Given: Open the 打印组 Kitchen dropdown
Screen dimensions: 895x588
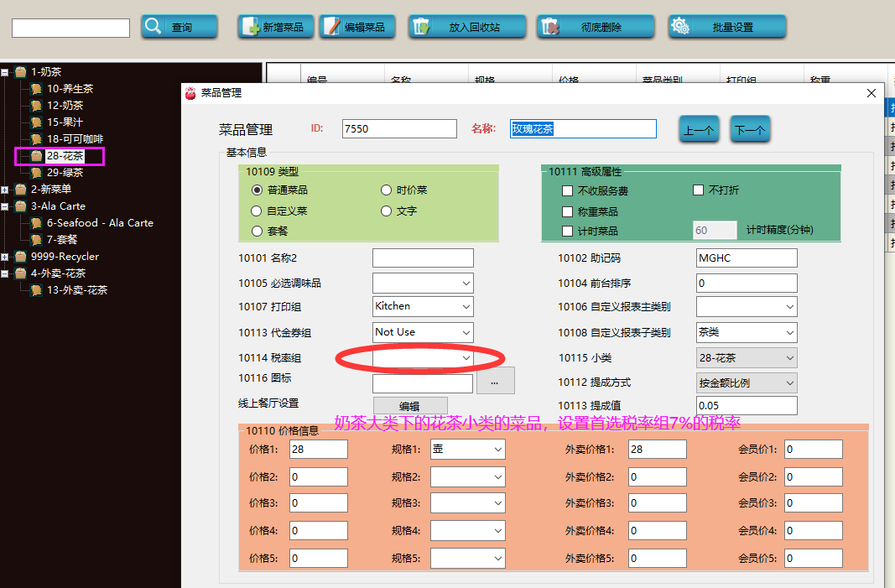Looking at the screenshot, I should [x=423, y=306].
